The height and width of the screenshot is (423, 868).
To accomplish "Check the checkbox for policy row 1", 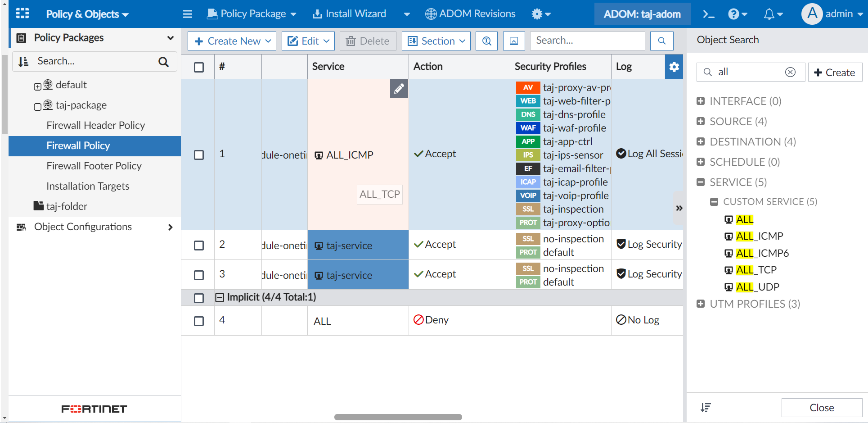I will 199,155.
